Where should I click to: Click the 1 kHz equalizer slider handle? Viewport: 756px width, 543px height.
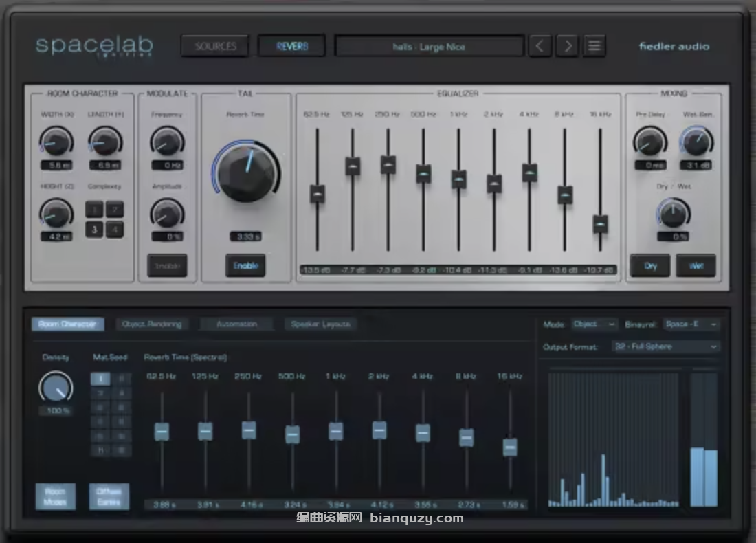click(458, 179)
